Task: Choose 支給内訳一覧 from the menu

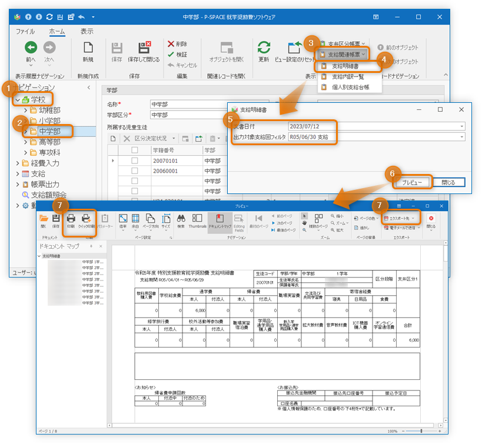Action: pos(348,77)
